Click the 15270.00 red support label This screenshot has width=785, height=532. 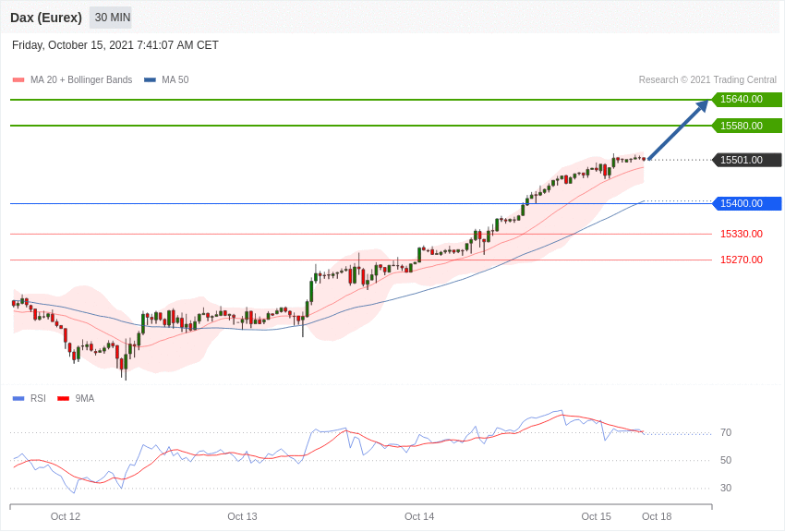click(741, 260)
